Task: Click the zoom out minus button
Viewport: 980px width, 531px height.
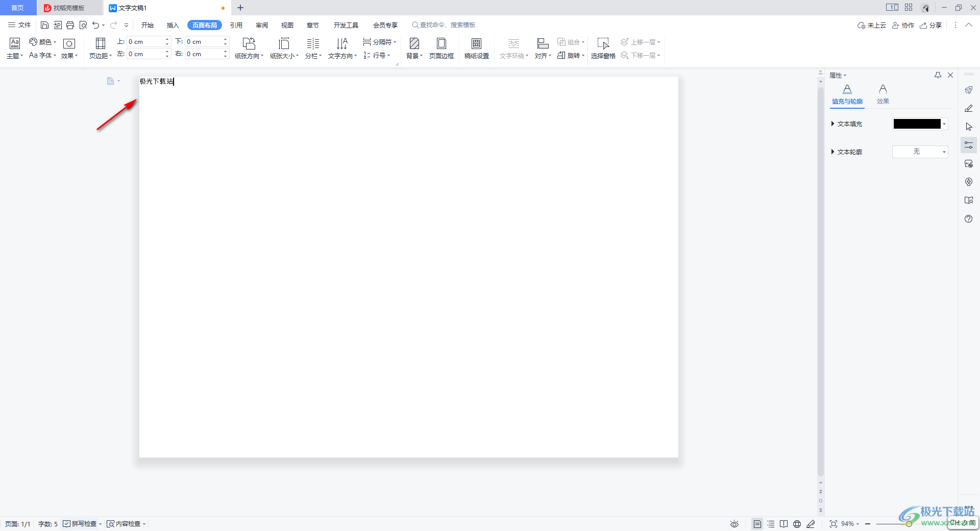Action: (x=868, y=524)
